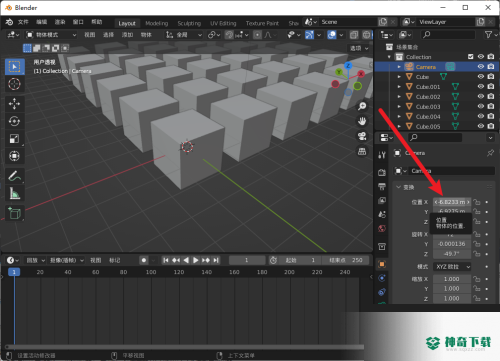Click the current frame number field
The image size is (500, 361).
247,260
